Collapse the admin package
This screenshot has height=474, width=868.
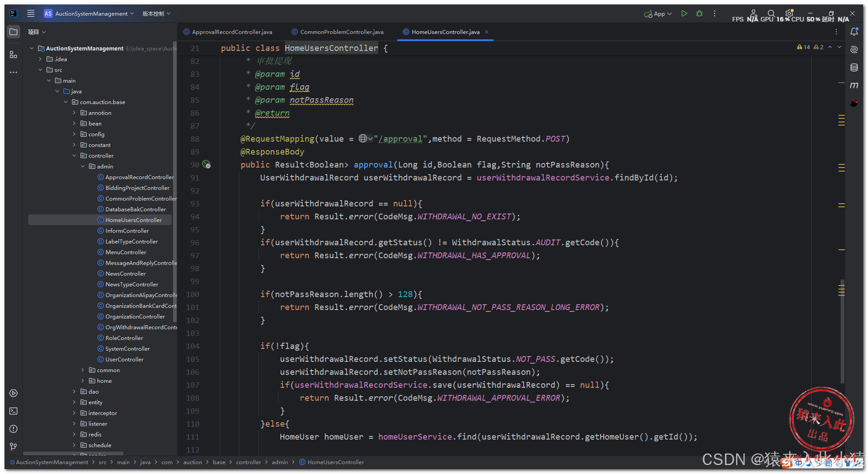tap(83, 166)
